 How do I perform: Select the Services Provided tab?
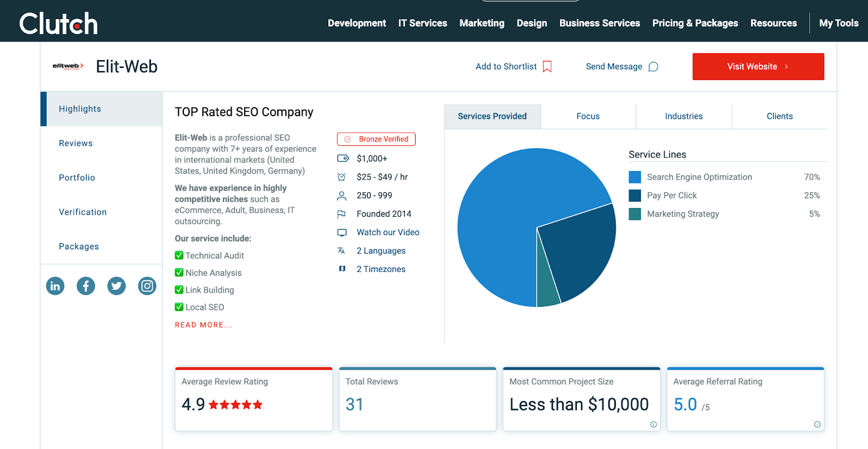click(x=492, y=116)
